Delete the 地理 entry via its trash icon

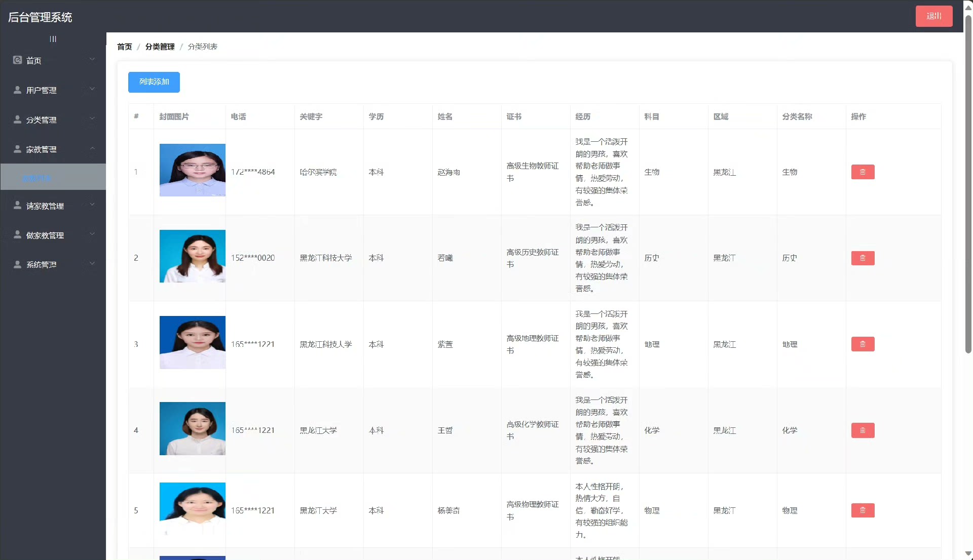863,344
